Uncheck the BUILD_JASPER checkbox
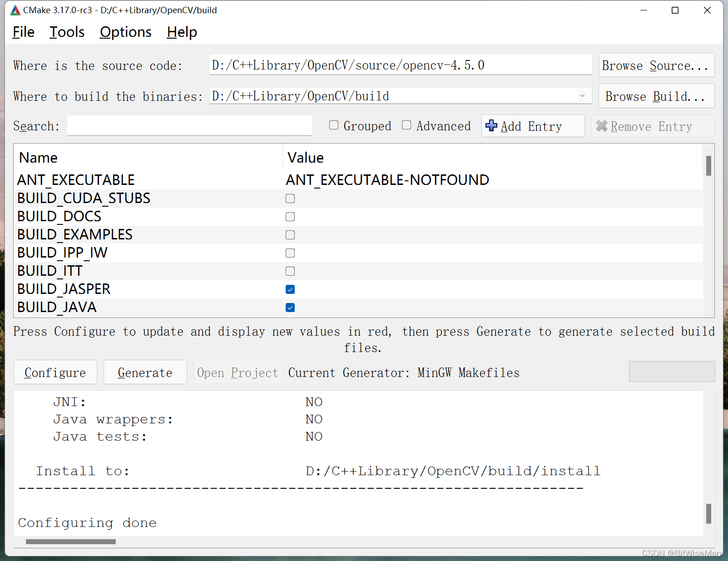 pos(290,289)
